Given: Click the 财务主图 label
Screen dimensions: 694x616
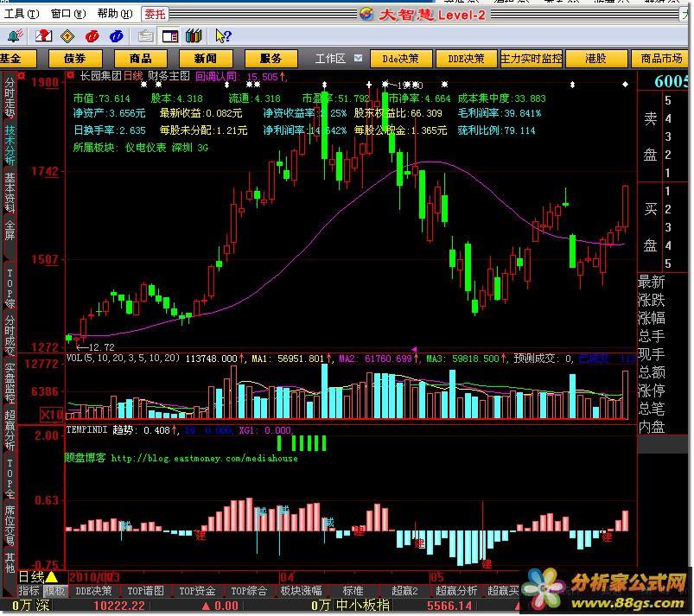Looking at the screenshot, I should pyautogui.click(x=169, y=76).
